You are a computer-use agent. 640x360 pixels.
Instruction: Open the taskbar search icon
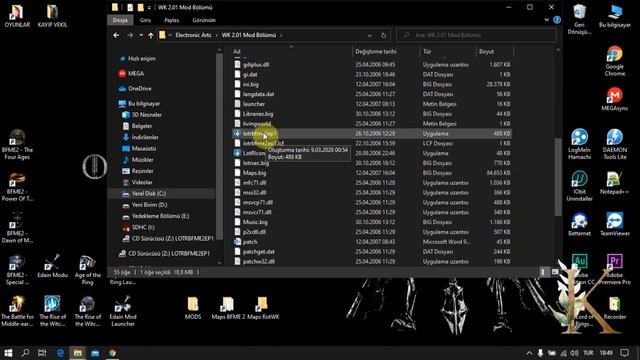click(x=25, y=353)
